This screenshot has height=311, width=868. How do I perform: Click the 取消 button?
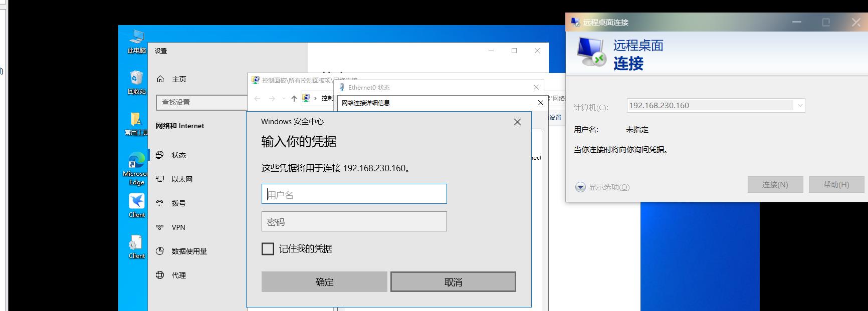(x=453, y=282)
